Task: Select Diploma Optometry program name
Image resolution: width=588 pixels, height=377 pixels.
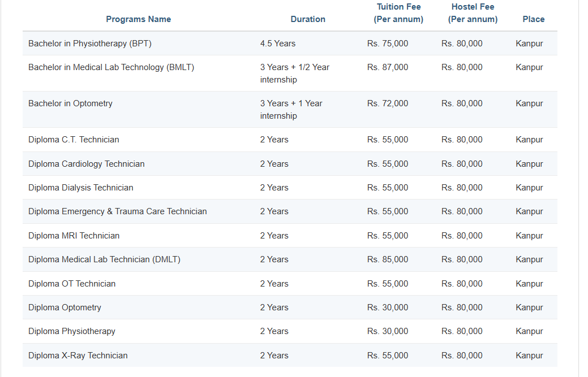Action: point(65,307)
